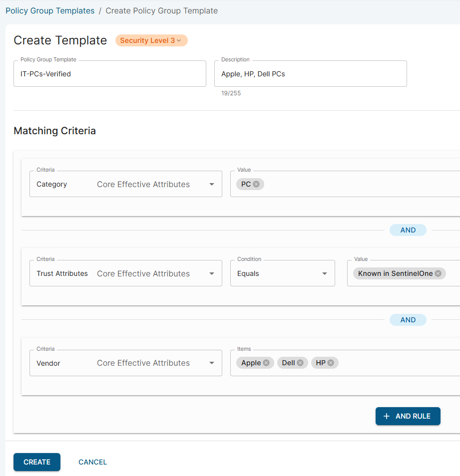460x476 pixels.
Task: Click the Create Policy Group Template breadcrumb text
Action: (x=162, y=10)
